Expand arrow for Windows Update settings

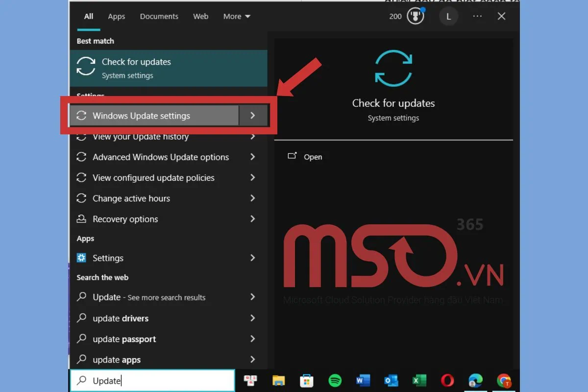point(253,116)
